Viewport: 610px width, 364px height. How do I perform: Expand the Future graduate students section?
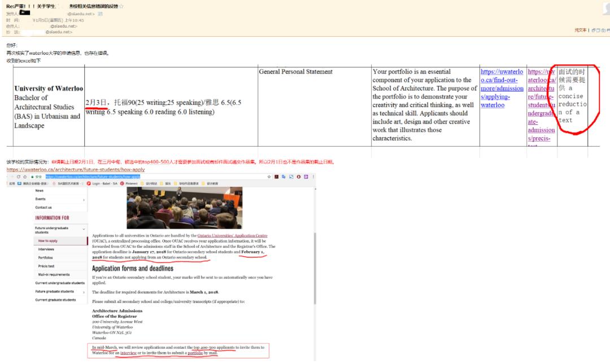click(x=84, y=292)
